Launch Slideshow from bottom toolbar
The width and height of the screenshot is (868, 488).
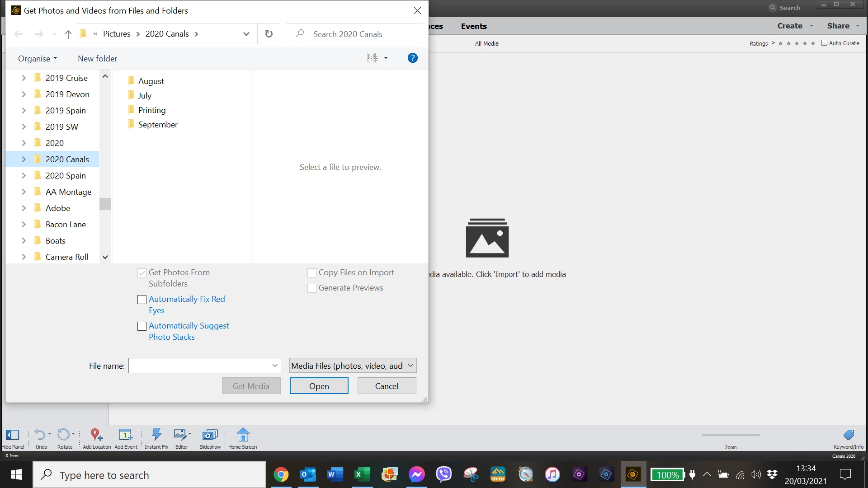tap(210, 435)
